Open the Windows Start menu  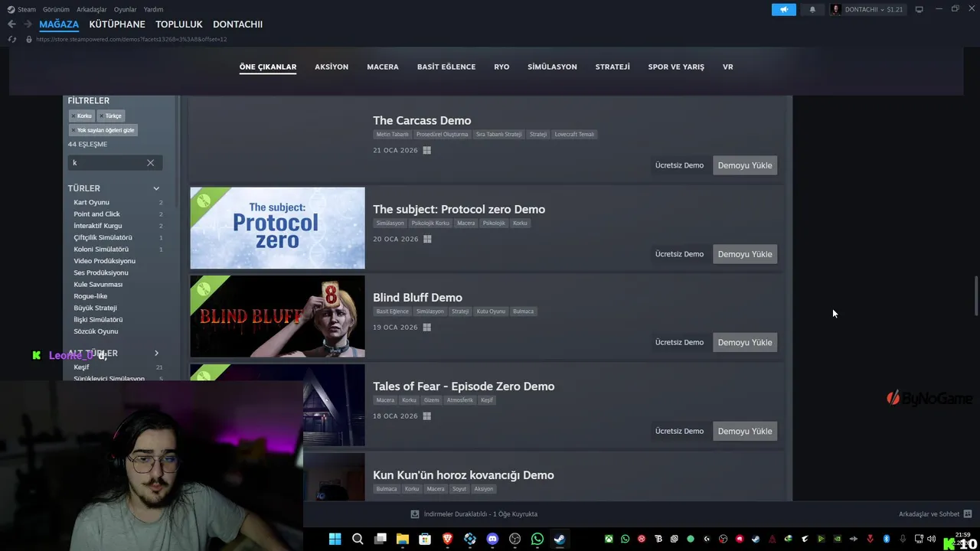[x=335, y=539]
